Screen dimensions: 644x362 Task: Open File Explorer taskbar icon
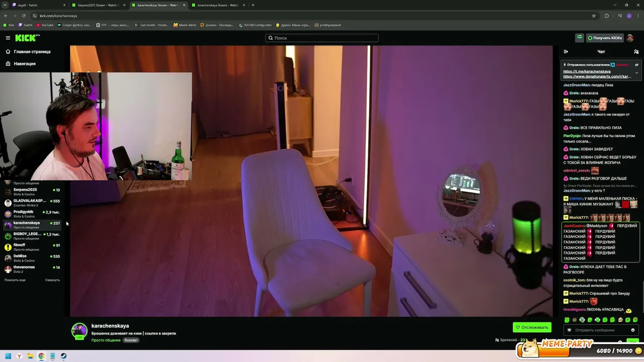(30, 356)
